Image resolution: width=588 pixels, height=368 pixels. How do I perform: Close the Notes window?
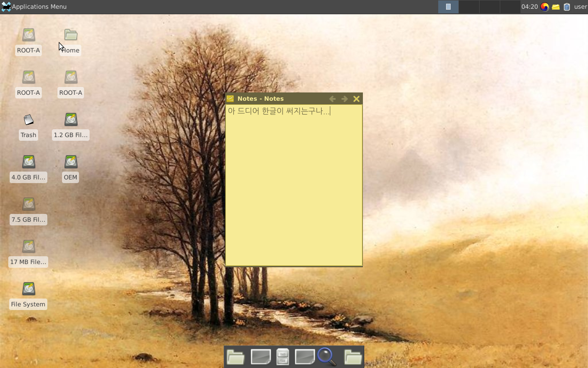point(356,99)
